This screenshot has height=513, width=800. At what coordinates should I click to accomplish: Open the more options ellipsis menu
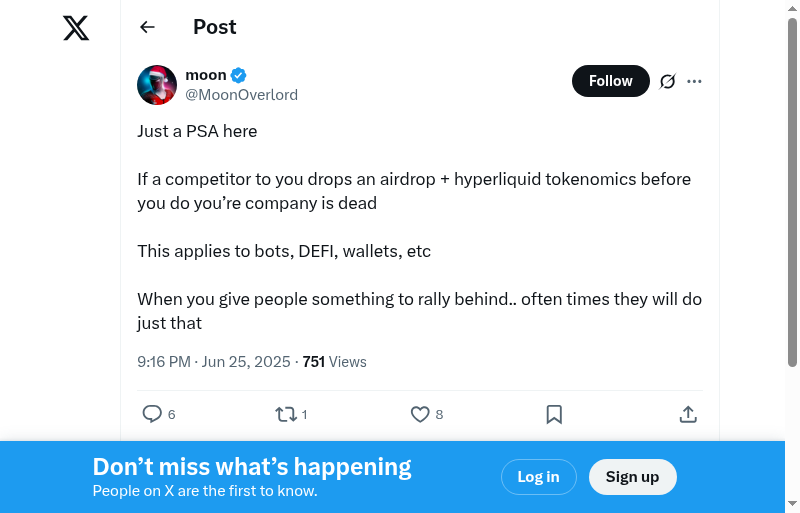coord(694,81)
